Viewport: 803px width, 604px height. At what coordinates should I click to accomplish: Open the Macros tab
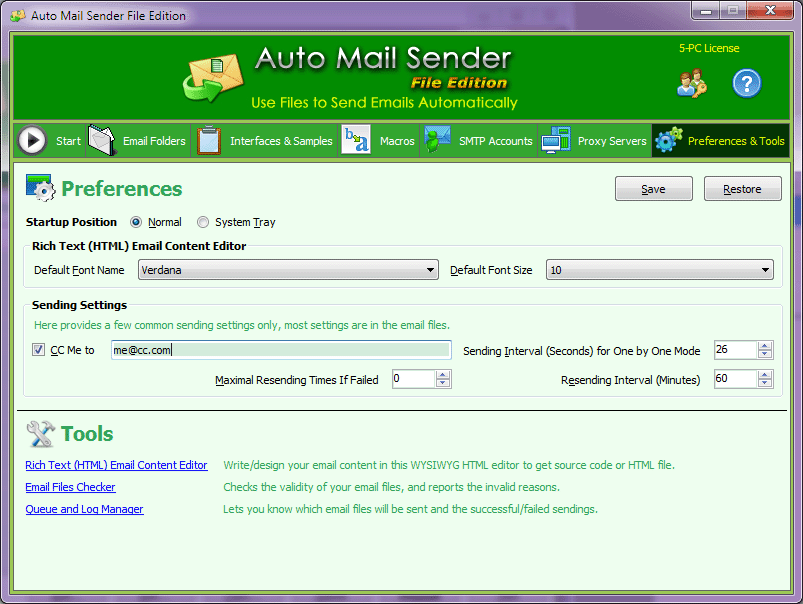(x=378, y=140)
